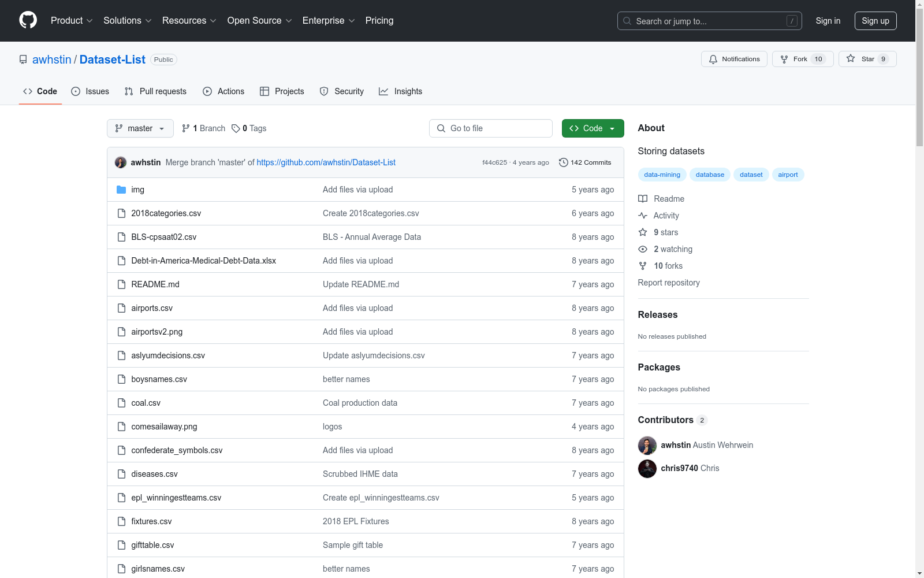Image resolution: width=924 pixels, height=578 pixels.
Task: Click the fork icon in Fork button
Action: tap(784, 59)
